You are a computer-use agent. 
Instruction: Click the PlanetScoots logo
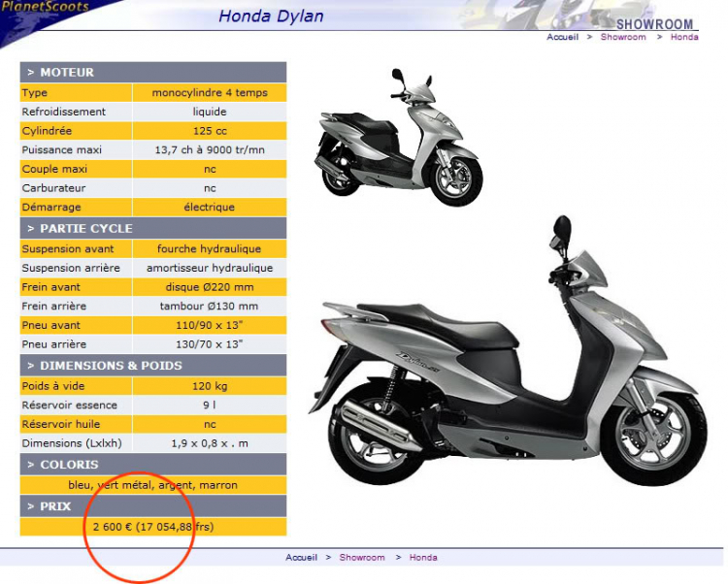click(45, 8)
